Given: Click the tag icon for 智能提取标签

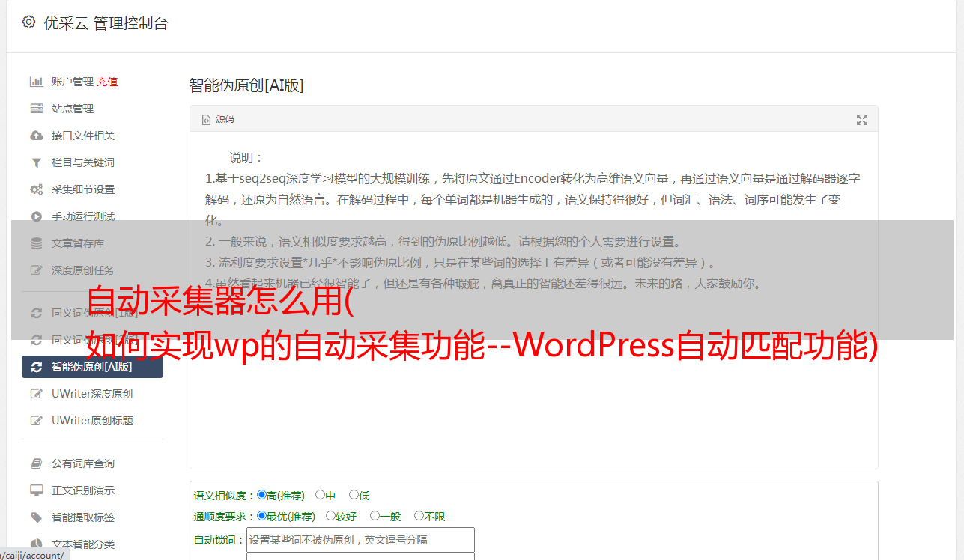Looking at the screenshot, I should (x=36, y=517).
